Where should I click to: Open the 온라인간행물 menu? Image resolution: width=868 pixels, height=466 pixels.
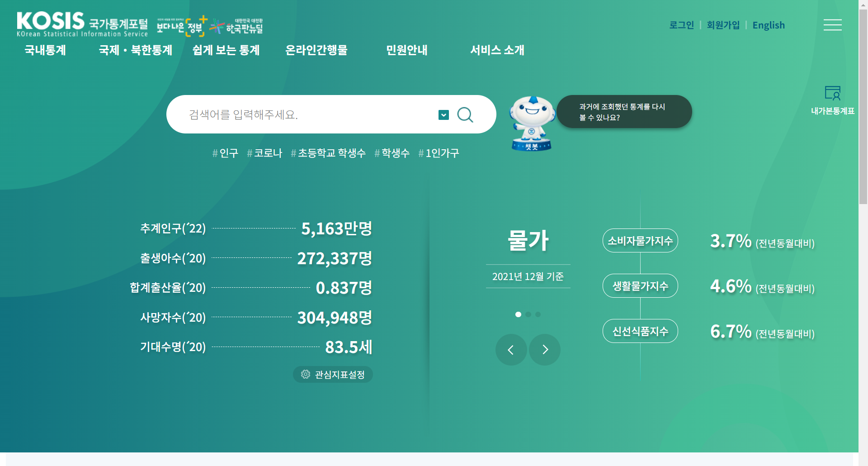(x=316, y=50)
